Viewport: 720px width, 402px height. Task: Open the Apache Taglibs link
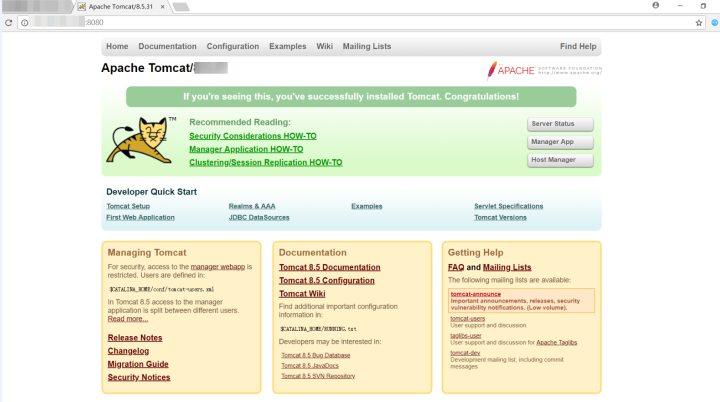click(557, 343)
